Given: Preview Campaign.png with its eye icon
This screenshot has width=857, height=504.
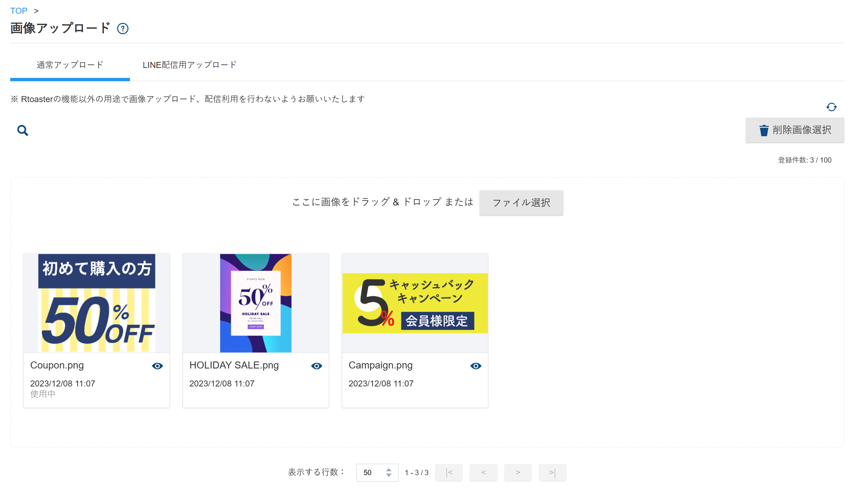Looking at the screenshot, I should point(476,366).
